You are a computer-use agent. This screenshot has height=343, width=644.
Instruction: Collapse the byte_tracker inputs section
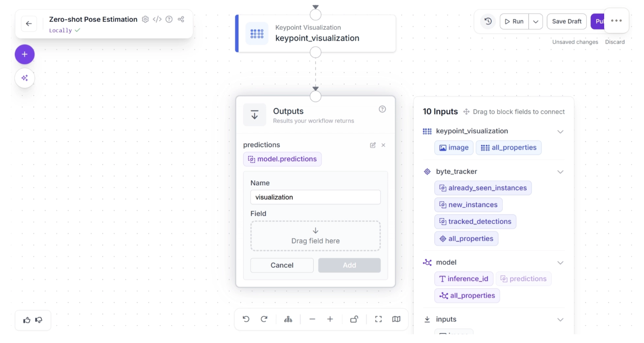point(560,172)
